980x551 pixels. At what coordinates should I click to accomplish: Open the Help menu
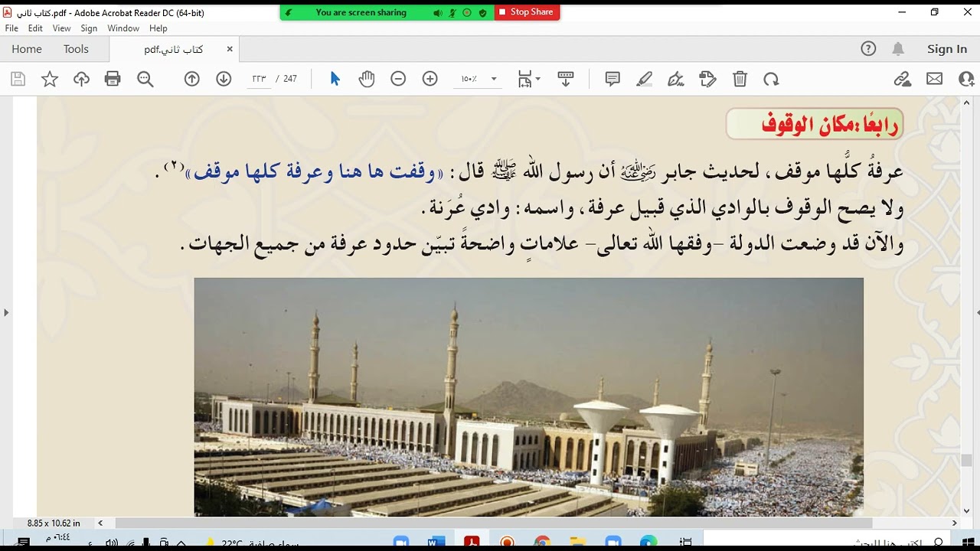tap(158, 28)
